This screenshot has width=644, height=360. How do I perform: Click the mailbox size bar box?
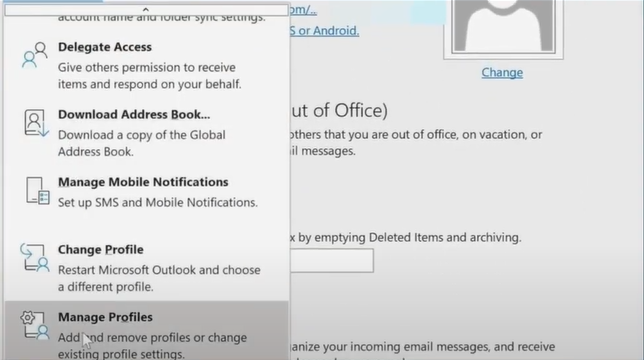coord(332,260)
